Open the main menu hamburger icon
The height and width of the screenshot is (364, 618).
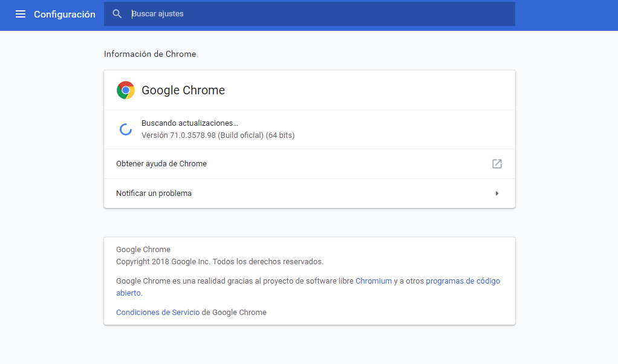[21, 14]
